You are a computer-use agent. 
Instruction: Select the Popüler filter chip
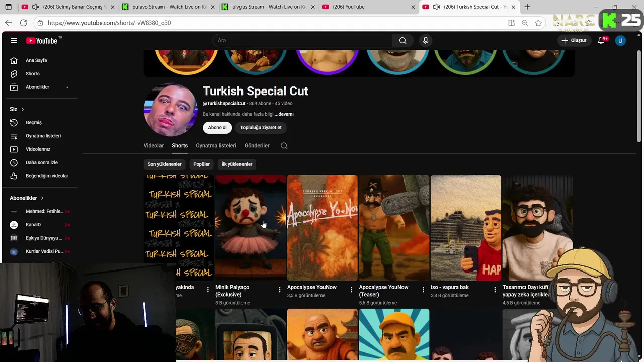(202, 164)
